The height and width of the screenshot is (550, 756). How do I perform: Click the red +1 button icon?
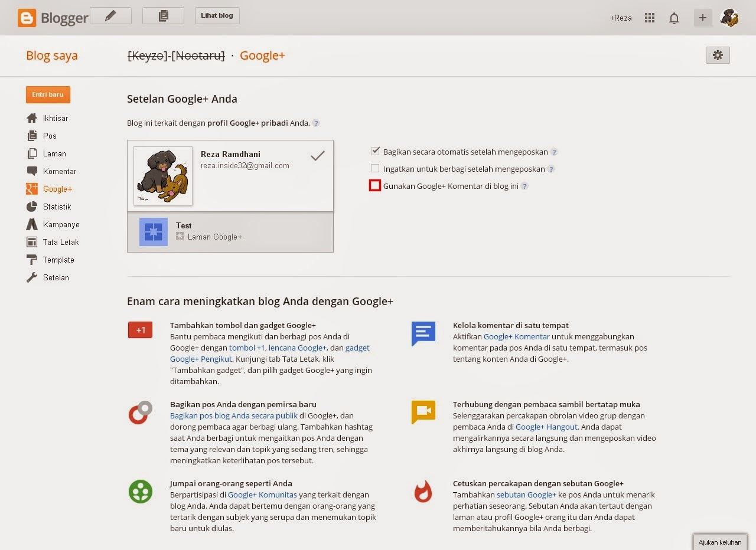[141, 330]
